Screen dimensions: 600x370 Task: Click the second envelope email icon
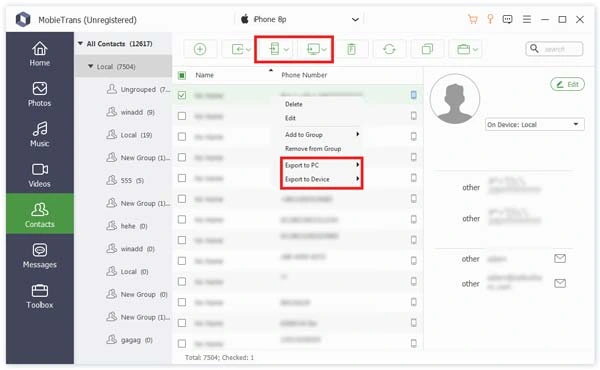560,283
